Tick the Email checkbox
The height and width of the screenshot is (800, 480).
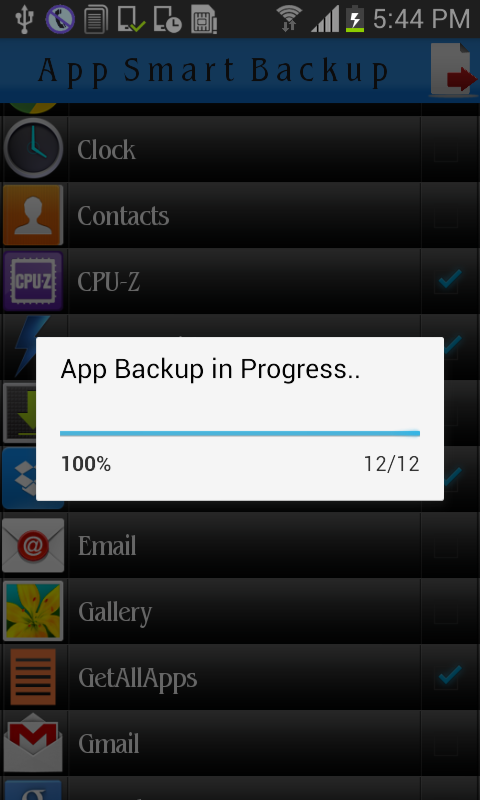pos(446,546)
